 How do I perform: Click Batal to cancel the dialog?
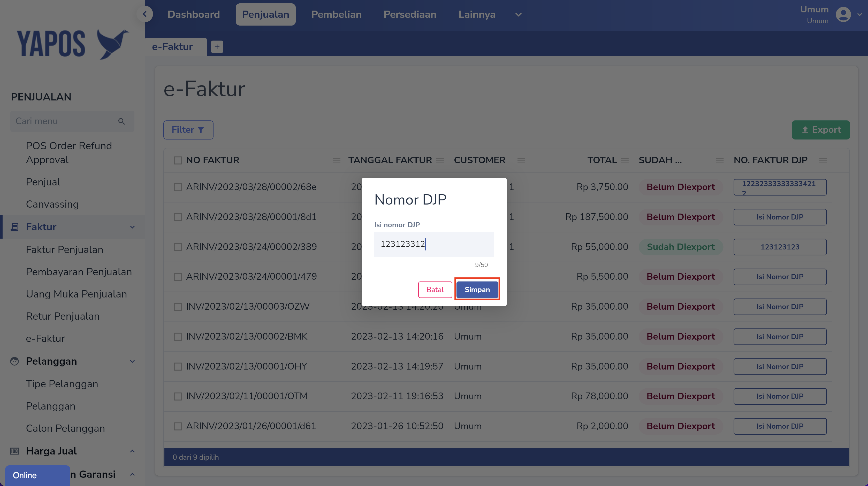click(x=435, y=289)
